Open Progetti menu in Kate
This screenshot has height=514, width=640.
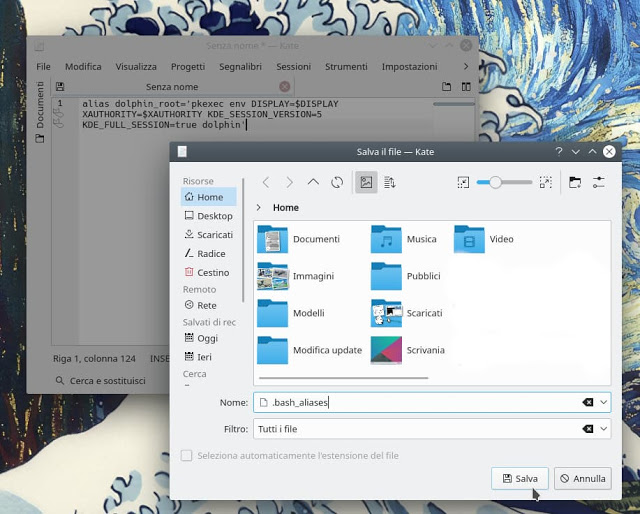coord(188,66)
